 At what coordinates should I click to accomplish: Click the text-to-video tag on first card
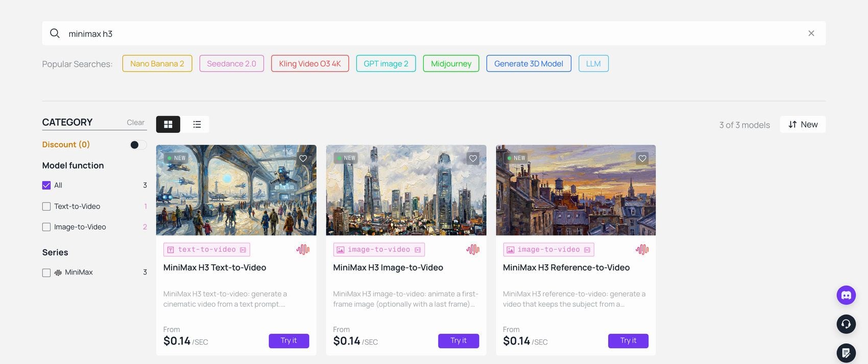click(207, 249)
